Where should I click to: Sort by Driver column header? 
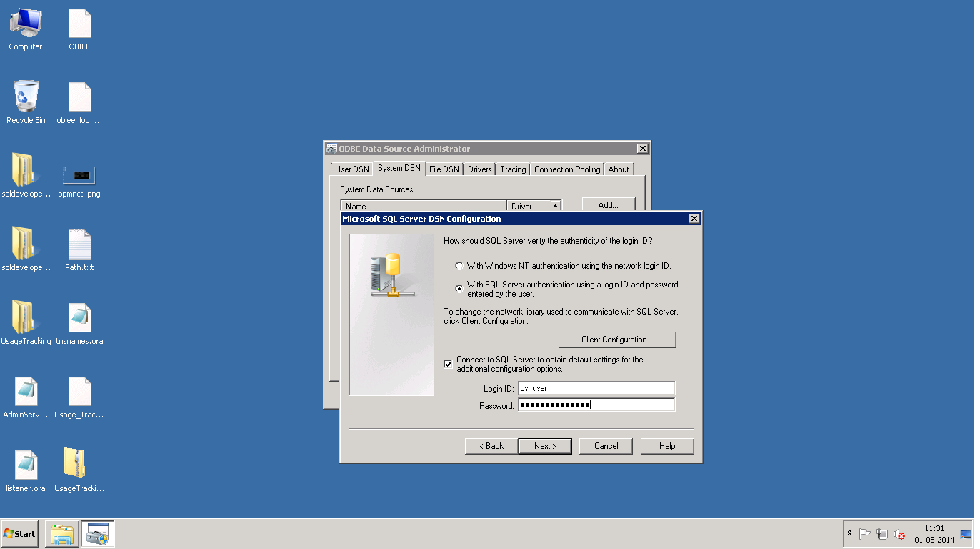pyautogui.click(x=534, y=206)
